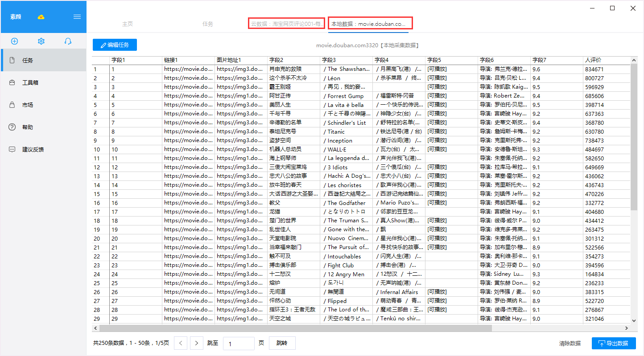Select the cell / Inception
The height and width of the screenshot is (356, 644).
coord(347,140)
